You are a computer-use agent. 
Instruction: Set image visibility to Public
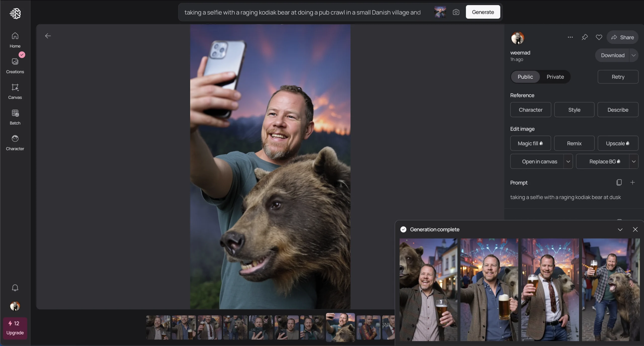click(x=525, y=77)
